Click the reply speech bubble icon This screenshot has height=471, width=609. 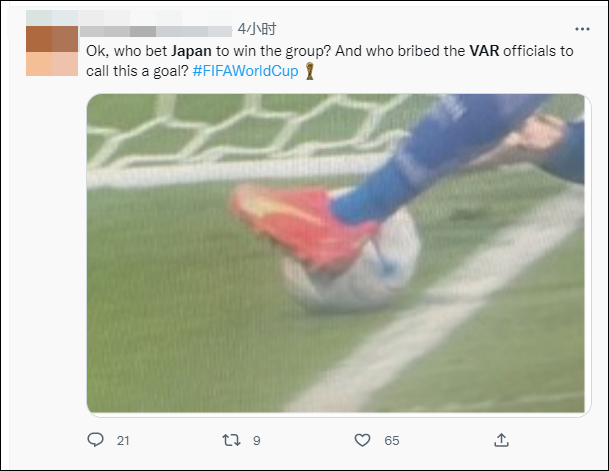96,440
